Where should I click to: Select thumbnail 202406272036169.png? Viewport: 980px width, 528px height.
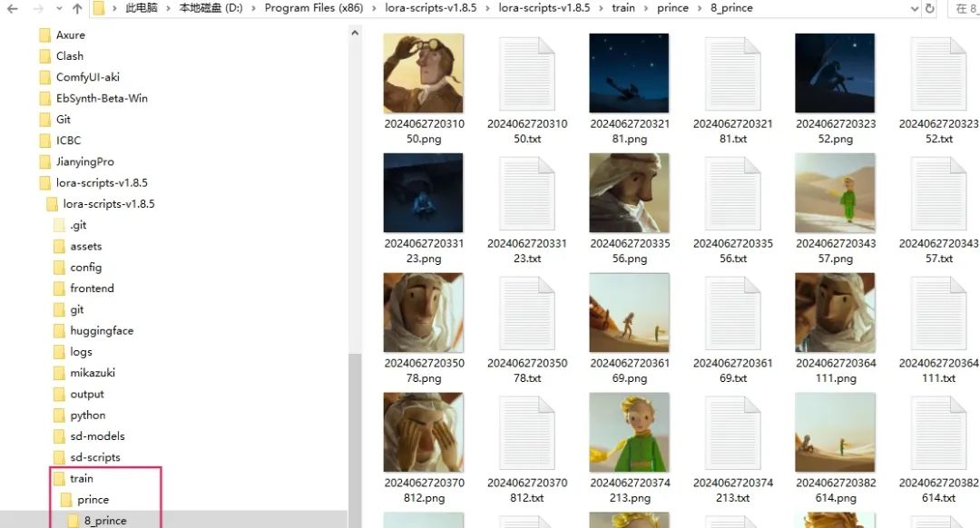[x=630, y=312]
